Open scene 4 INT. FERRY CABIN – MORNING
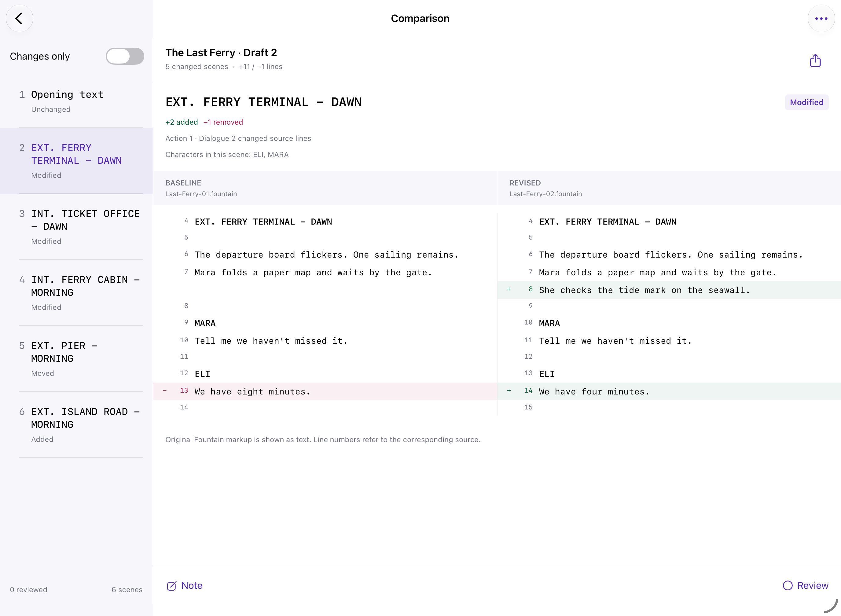 [x=76, y=293]
